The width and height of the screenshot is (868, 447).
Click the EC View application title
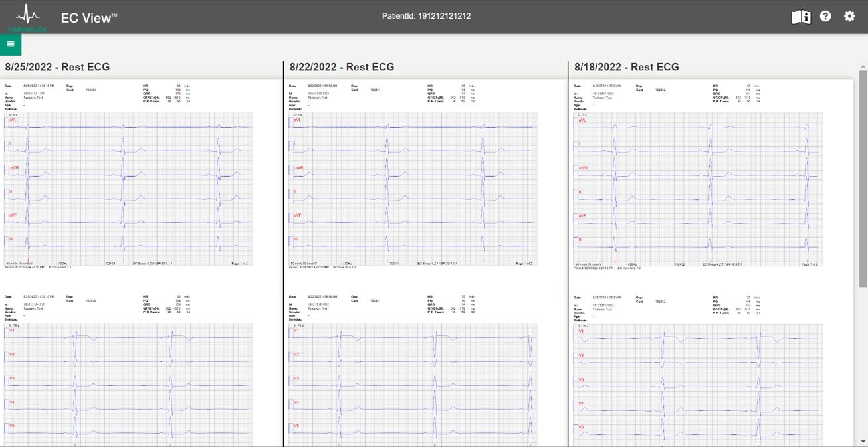88,18
